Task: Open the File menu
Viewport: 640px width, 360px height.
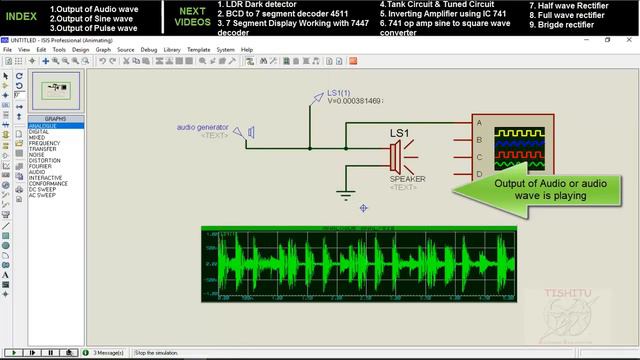Action: tap(7, 50)
